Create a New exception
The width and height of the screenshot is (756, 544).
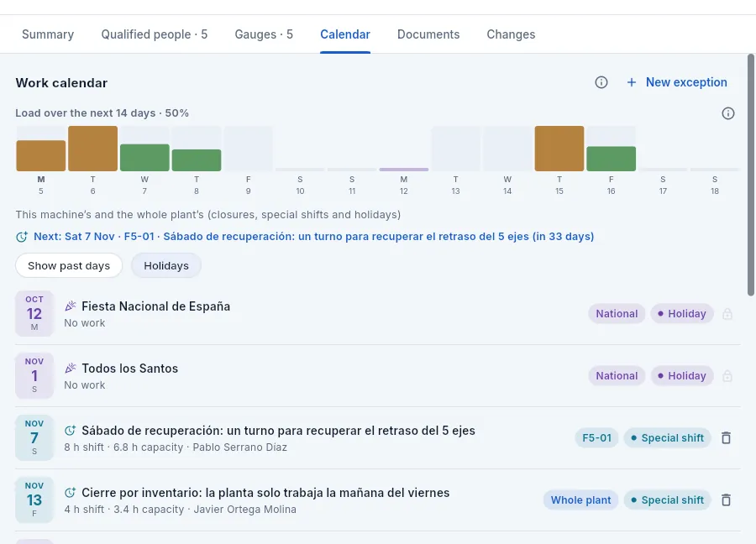(677, 82)
